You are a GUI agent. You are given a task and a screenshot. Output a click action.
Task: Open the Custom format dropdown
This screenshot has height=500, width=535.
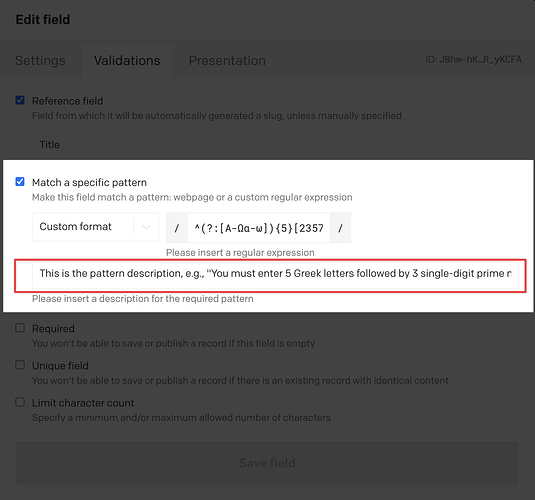click(x=96, y=227)
